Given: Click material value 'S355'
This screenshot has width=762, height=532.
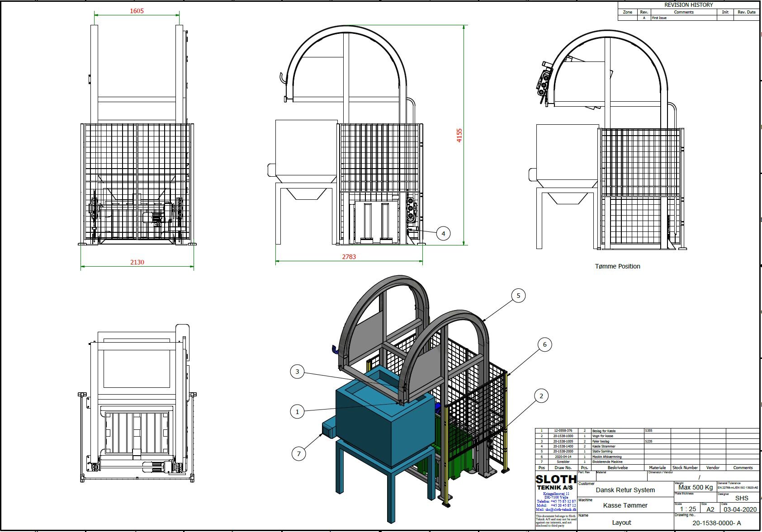Looking at the screenshot, I should pyautogui.click(x=648, y=431).
